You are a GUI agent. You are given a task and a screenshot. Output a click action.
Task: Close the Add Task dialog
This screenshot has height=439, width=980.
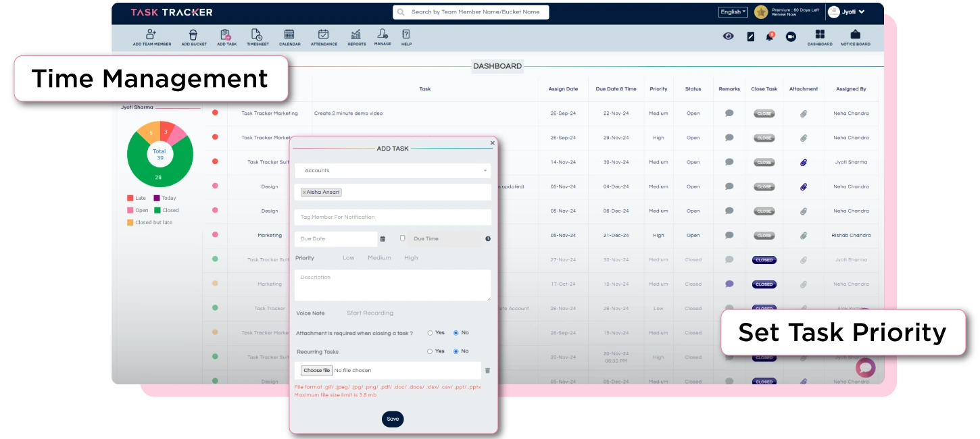[492, 143]
